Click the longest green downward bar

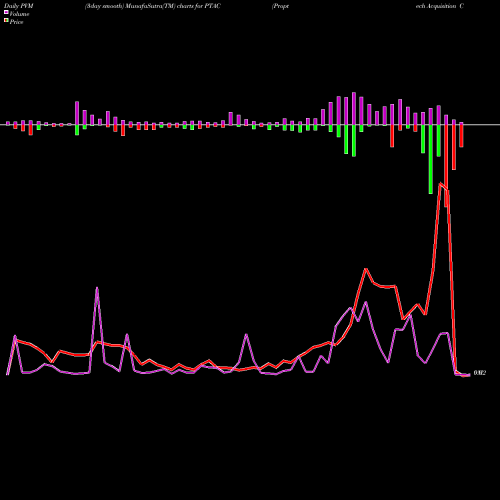coord(431,159)
